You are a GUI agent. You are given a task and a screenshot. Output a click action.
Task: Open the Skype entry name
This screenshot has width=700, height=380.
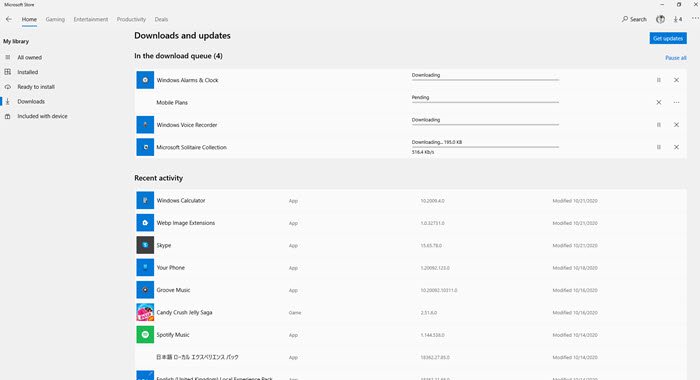pyautogui.click(x=164, y=246)
